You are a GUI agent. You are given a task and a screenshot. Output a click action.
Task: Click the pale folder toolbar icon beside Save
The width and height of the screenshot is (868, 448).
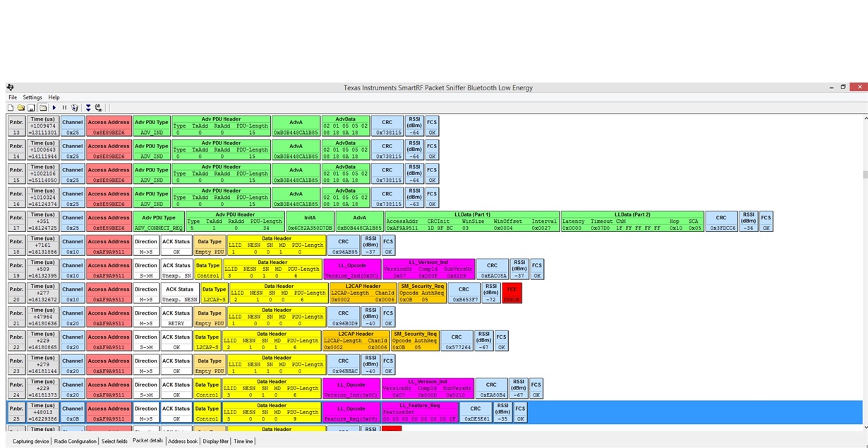pos(43,108)
